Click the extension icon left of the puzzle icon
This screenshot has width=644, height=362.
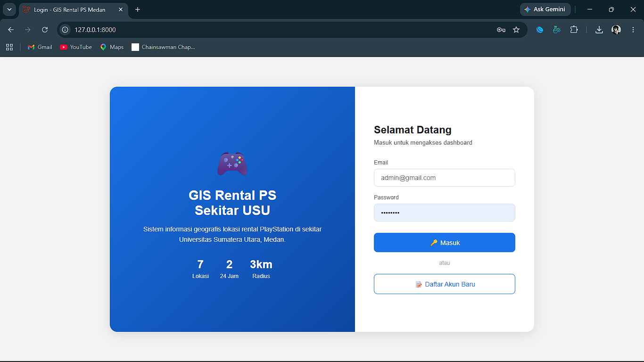[557, 30]
